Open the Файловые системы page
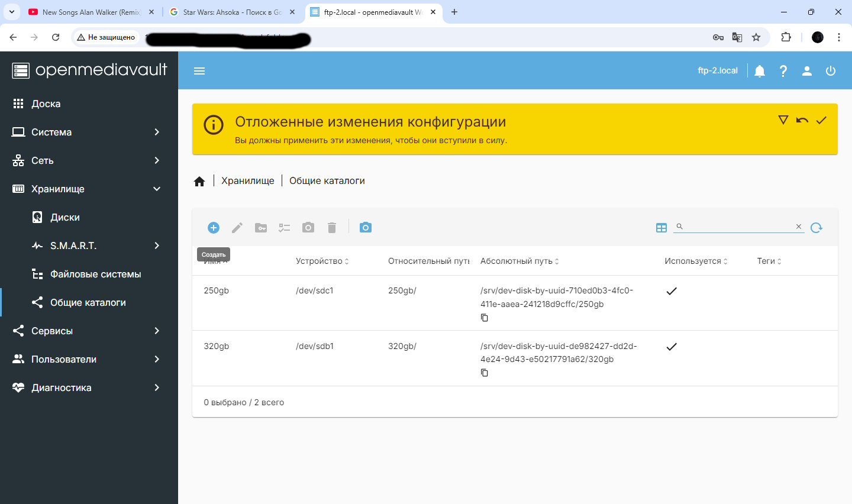The height and width of the screenshot is (504, 852). [95, 274]
